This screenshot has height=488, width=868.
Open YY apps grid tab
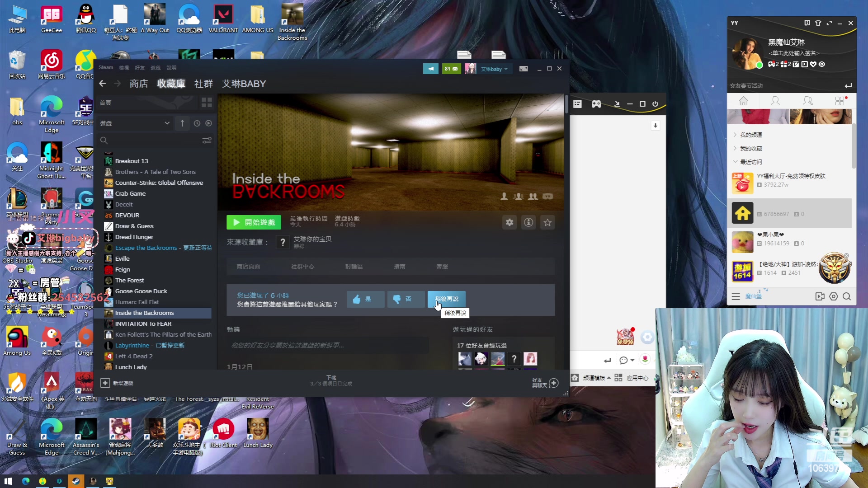[x=840, y=101]
